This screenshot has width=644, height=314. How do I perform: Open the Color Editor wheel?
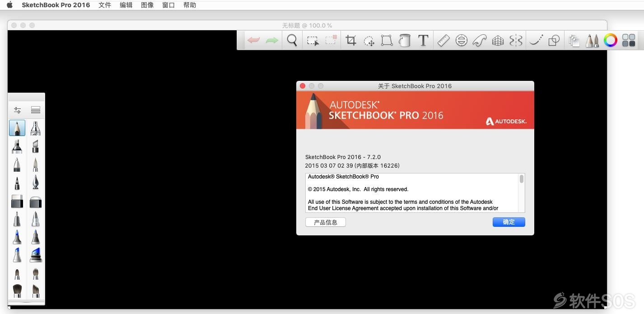click(x=611, y=41)
